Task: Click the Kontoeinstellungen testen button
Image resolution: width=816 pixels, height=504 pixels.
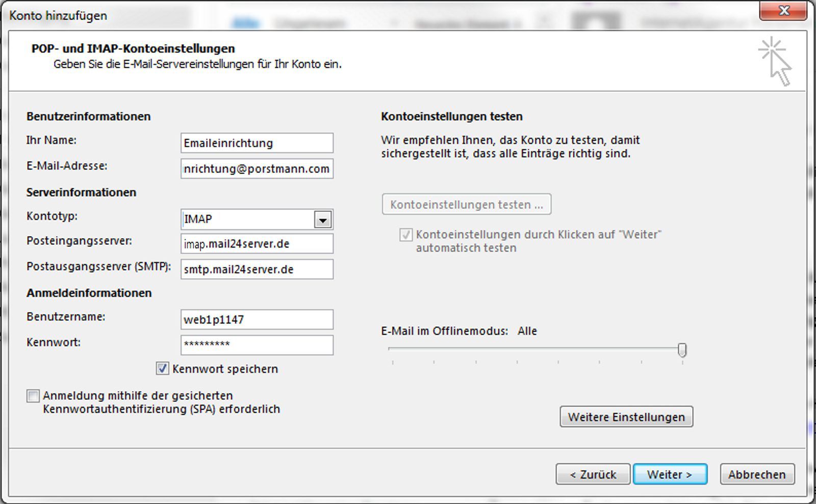Action: click(466, 204)
